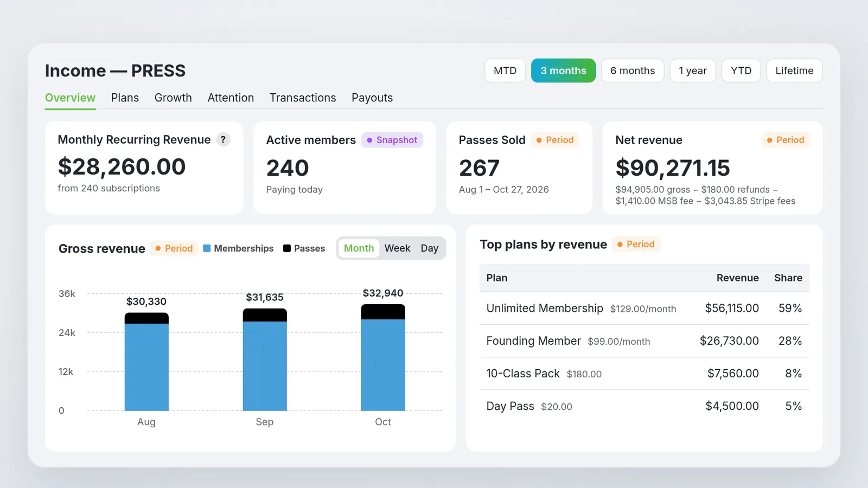Click the Aug revenue bar

tap(146, 362)
